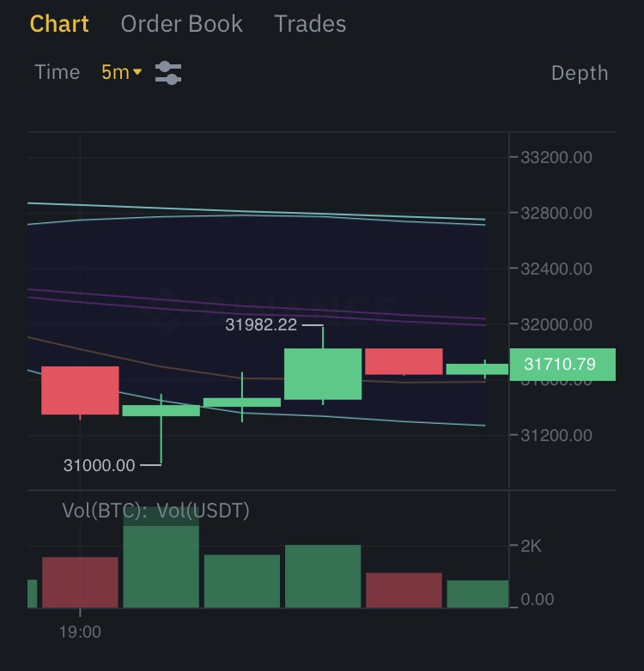Screen dimensions: 644x671
Task: Select the green candle with 31000.00 low wick
Action: tap(161, 411)
